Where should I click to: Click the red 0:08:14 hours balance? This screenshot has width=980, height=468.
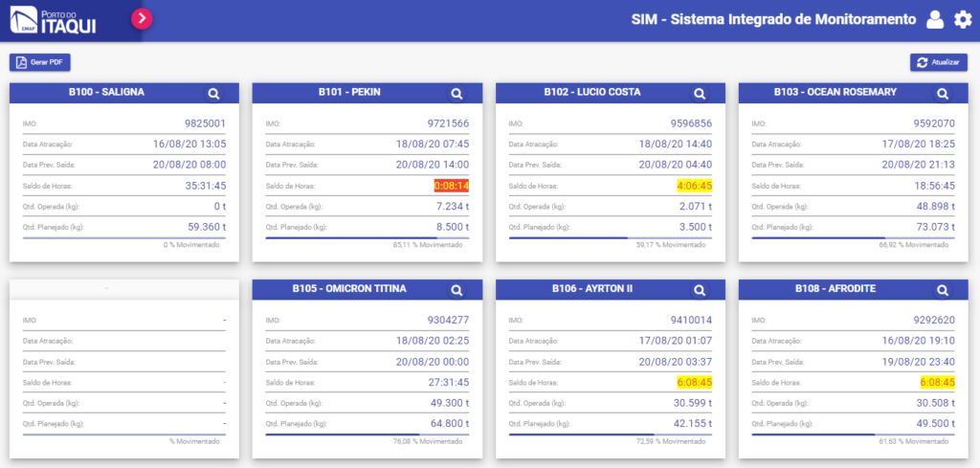[x=451, y=186]
